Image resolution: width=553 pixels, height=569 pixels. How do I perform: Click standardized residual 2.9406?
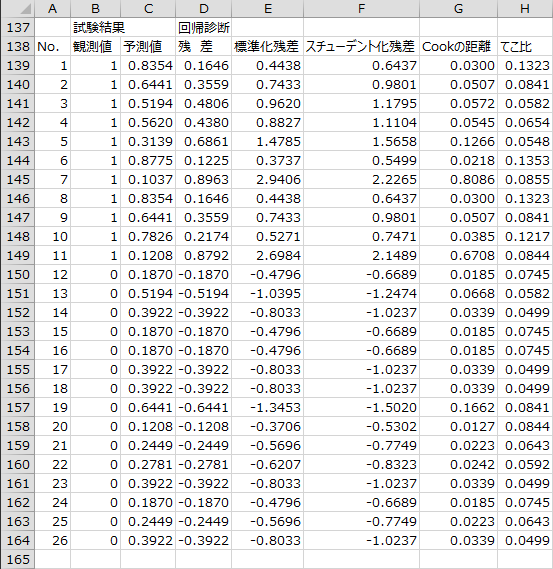coord(267,179)
